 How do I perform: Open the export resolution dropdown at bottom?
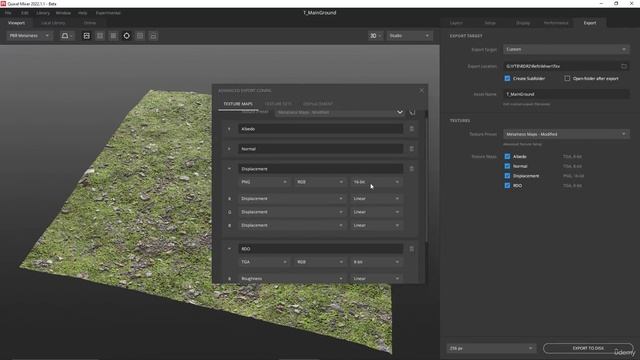pyautogui.click(x=491, y=348)
